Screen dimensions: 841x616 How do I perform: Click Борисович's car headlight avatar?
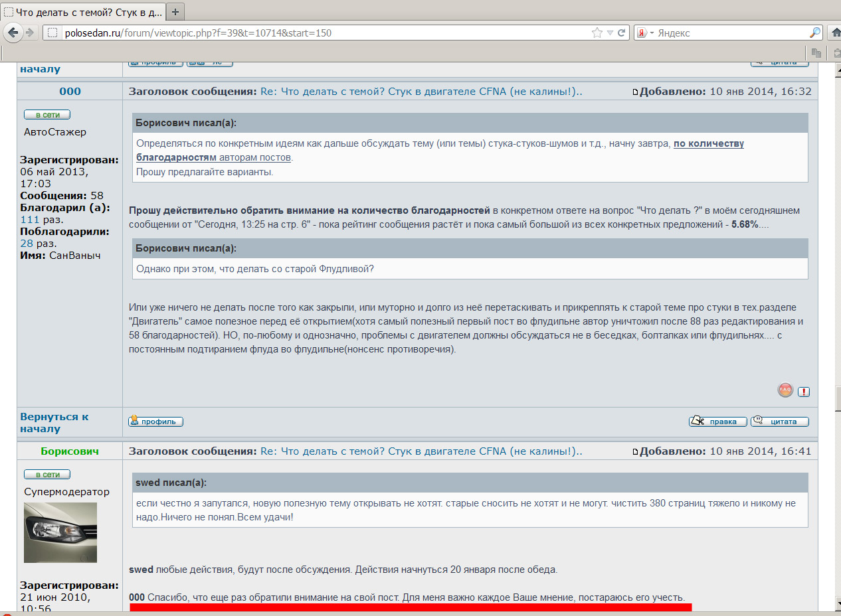tap(60, 532)
